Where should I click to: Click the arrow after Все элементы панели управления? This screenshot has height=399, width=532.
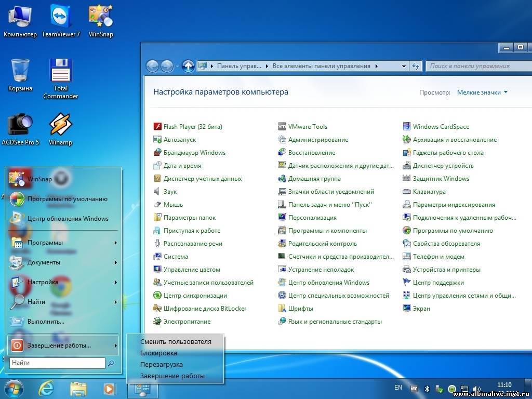coord(376,66)
